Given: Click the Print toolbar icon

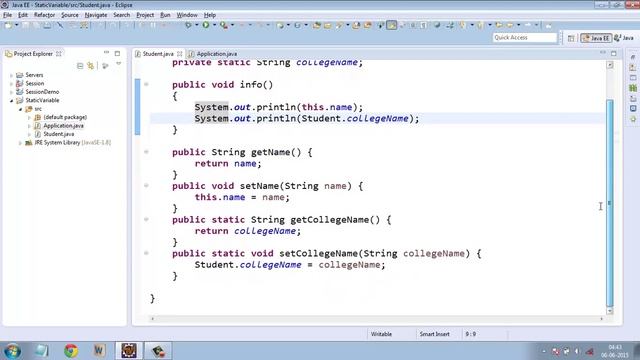Looking at the screenshot, I should (47, 25).
